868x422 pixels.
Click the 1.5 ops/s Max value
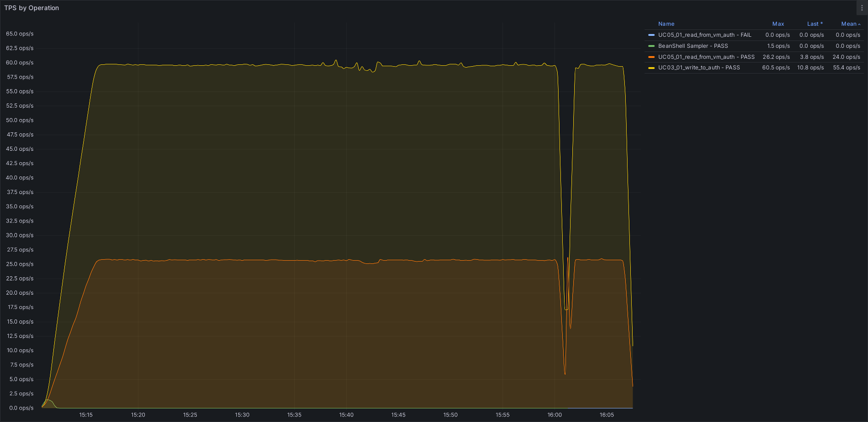pyautogui.click(x=778, y=46)
